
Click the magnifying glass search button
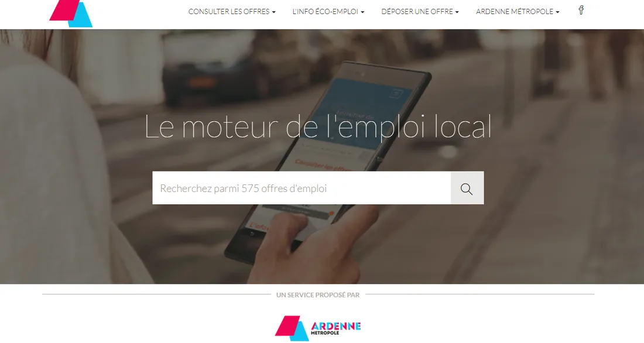click(467, 188)
